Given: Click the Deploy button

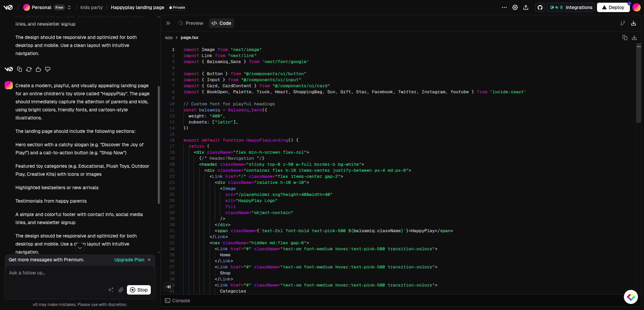Looking at the screenshot, I should pyautogui.click(x=613, y=7).
